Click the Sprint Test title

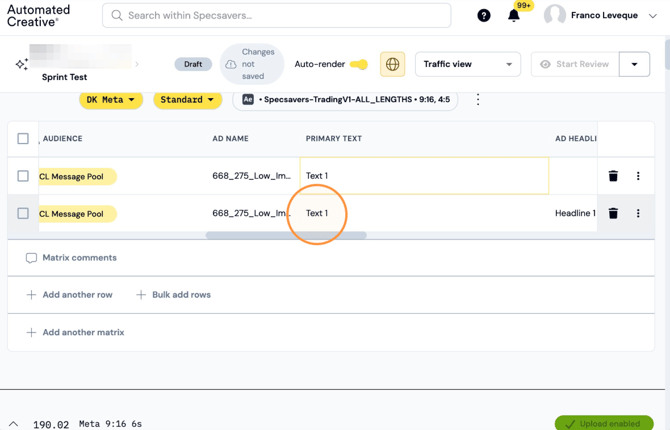pos(64,77)
